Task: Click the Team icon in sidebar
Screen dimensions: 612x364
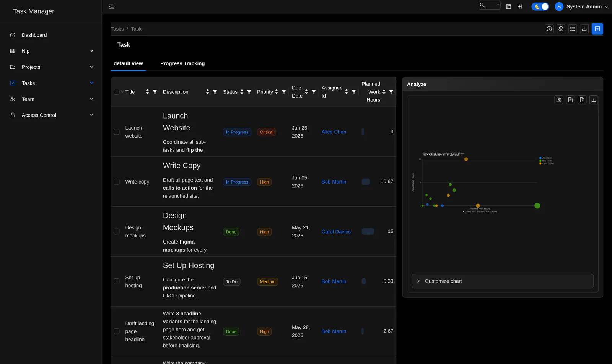Action: [13, 99]
